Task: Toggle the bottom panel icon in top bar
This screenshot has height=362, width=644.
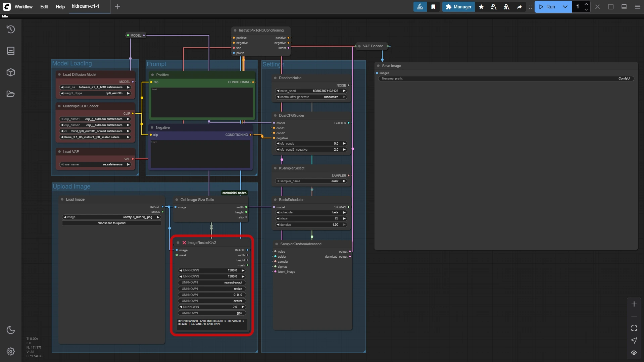Action: click(624, 7)
